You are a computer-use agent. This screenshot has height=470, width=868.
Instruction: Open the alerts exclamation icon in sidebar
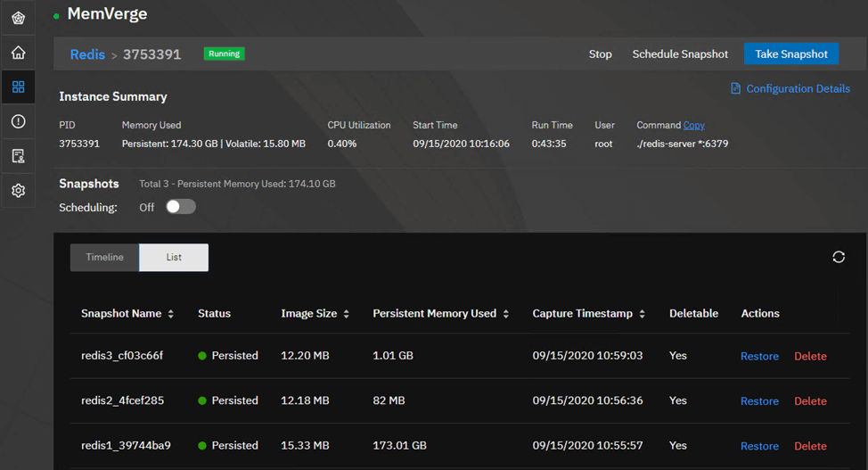pos(18,121)
